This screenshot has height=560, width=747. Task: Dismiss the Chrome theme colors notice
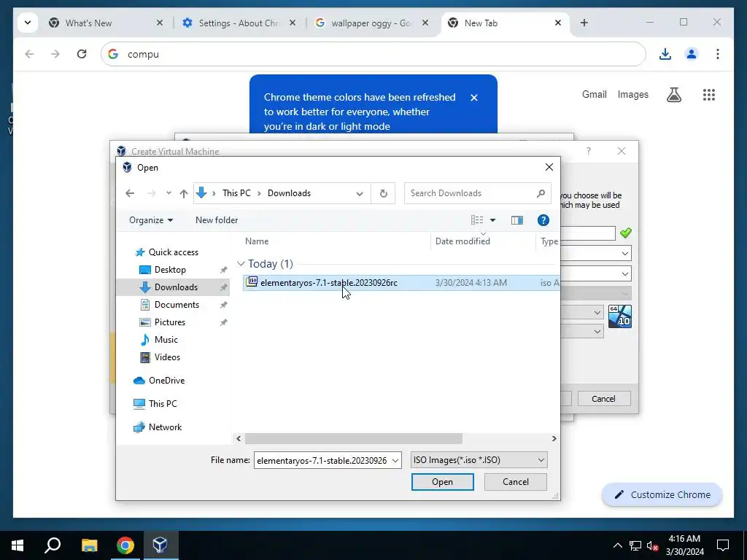pos(474,98)
